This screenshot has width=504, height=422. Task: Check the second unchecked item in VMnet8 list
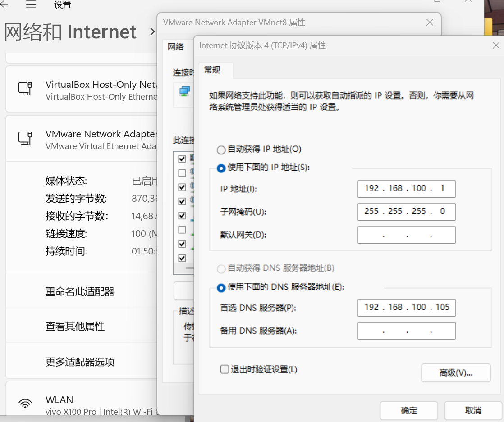(182, 173)
